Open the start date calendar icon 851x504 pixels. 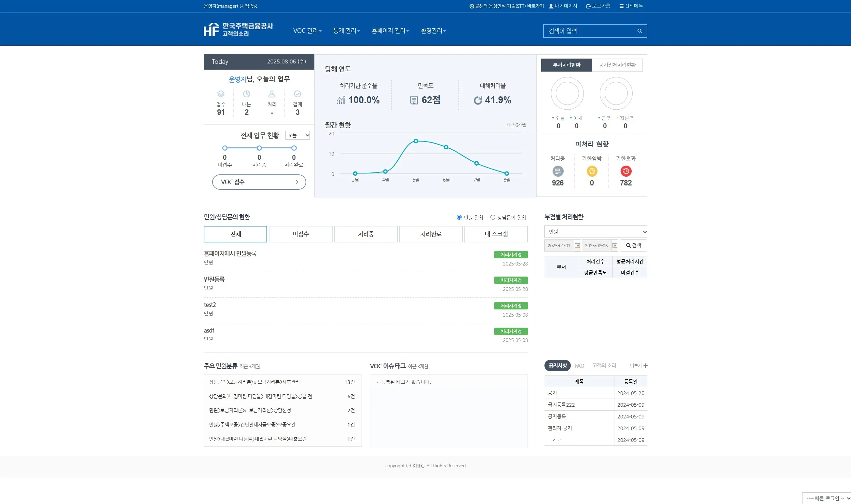pos(577,245)
